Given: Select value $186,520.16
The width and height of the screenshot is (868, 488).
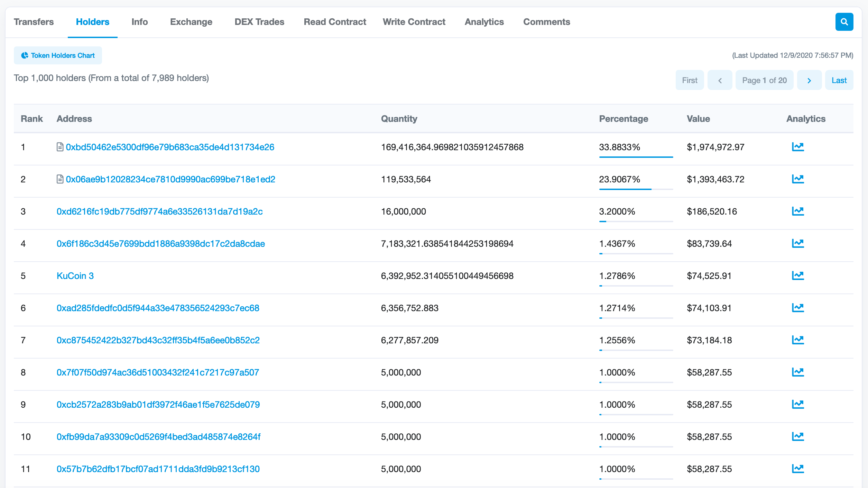Looking at the screenshot, I should pos(712,211).
